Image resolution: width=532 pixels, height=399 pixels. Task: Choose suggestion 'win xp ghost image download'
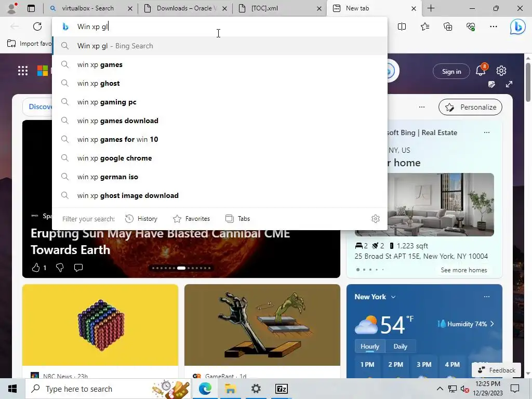click(220, 195)
